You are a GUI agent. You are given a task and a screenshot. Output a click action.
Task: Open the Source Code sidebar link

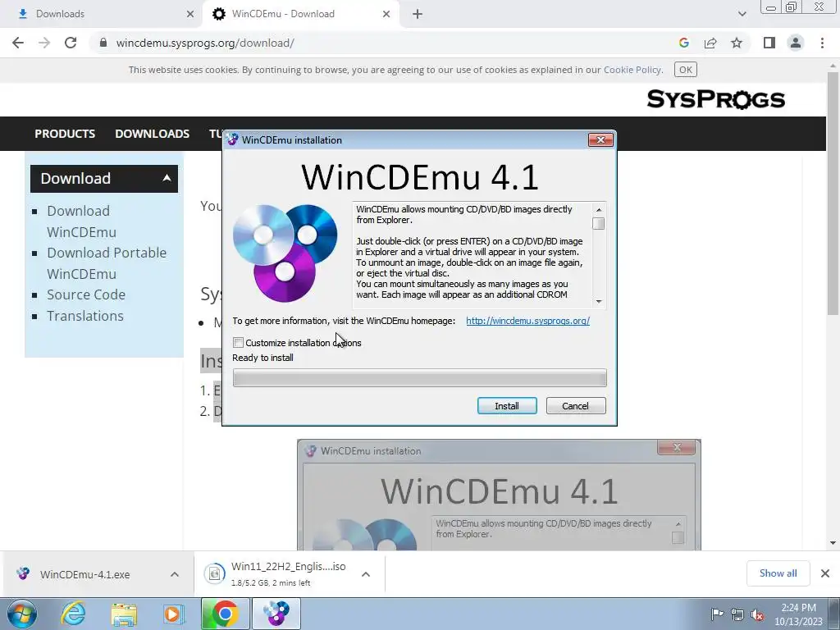[x=86, y=294]
